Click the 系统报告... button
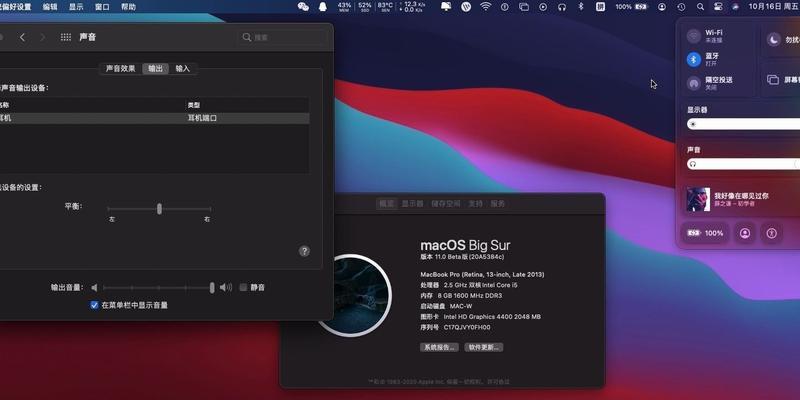 439,347
